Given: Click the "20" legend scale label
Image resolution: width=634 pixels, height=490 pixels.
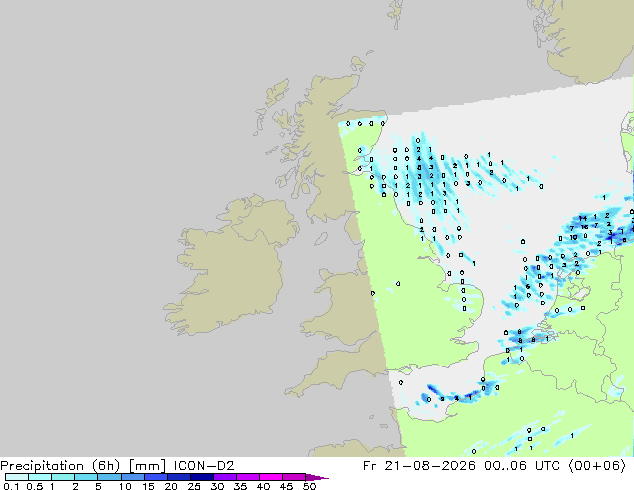Looking at the screenshot, I should [x=171, y=486].
